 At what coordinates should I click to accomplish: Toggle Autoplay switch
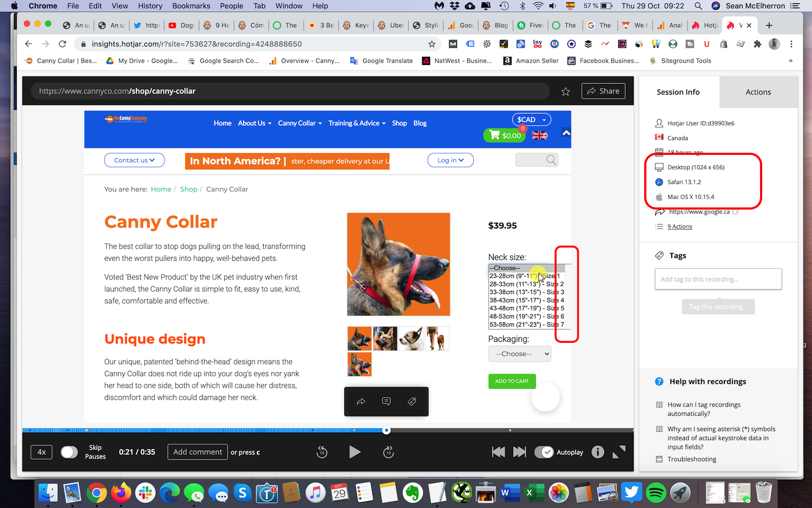coord(544,452)
